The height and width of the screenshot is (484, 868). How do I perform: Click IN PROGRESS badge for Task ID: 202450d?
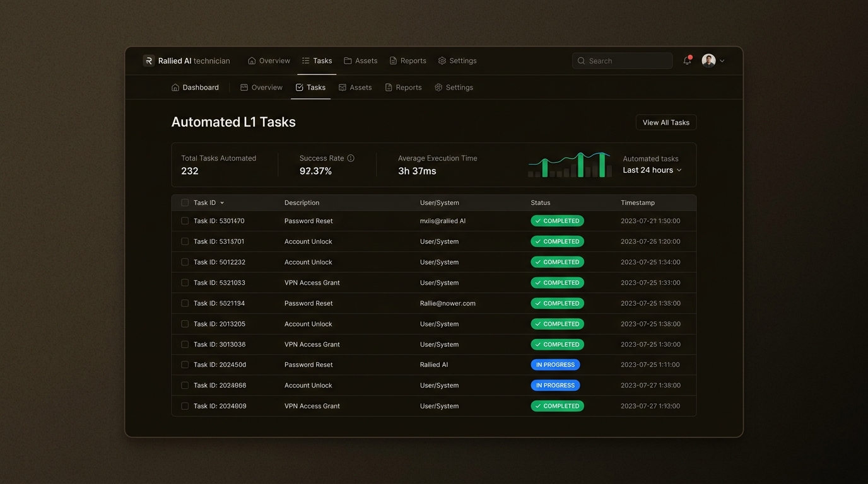[555, 365]
